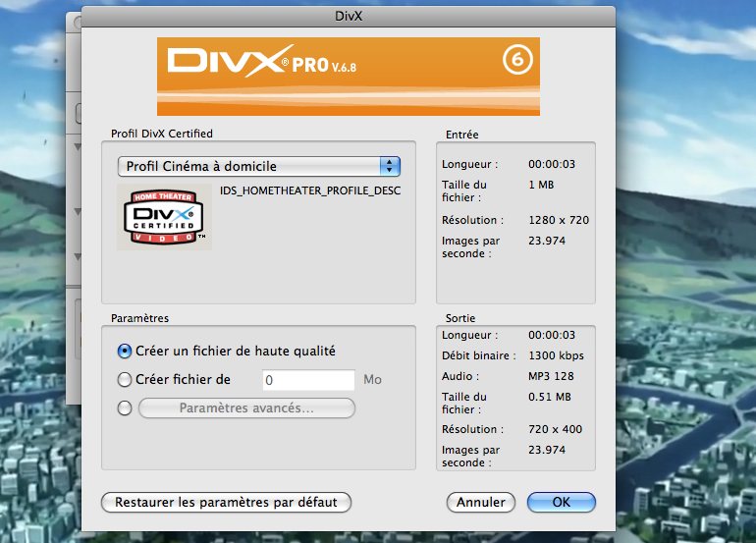Click the input file size value 1 MB
Image resolution: width=756 pixels, height=543 pixels.
541,185
